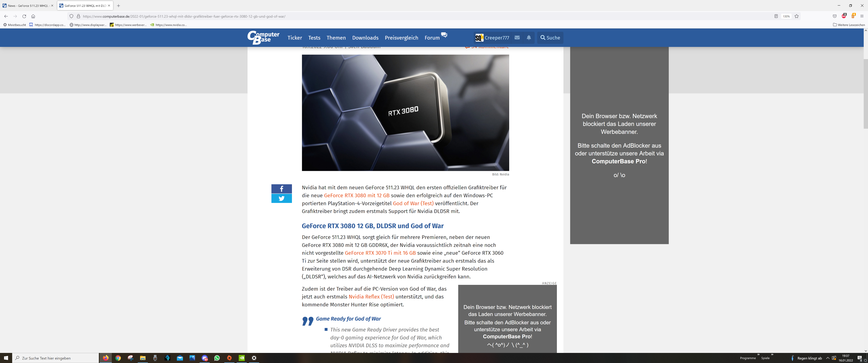Open the Downloads section dropdown
The width and height of the screenshot is (868, 363).
pos(365,38)
